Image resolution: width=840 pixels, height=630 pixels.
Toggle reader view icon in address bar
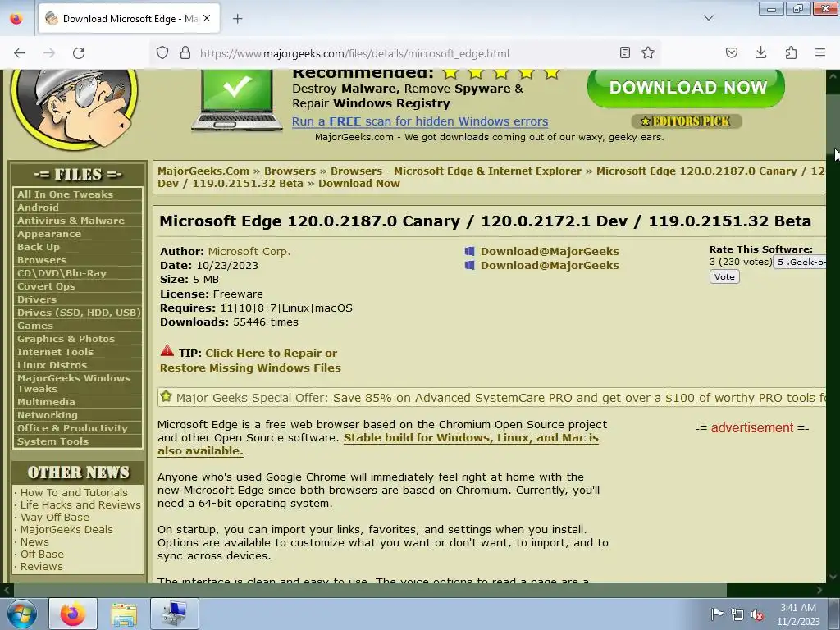pos(624,52)
